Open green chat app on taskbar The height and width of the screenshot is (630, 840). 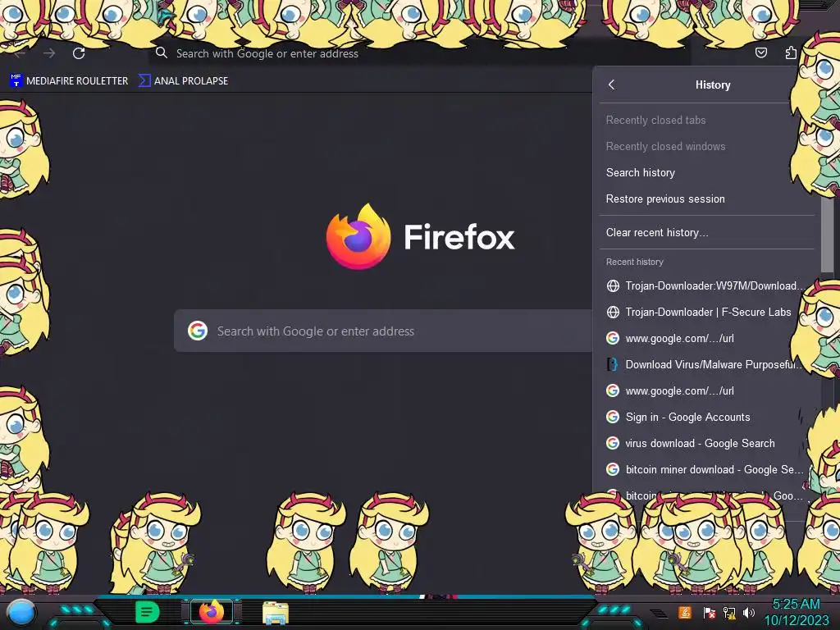[x=148, y=612]
